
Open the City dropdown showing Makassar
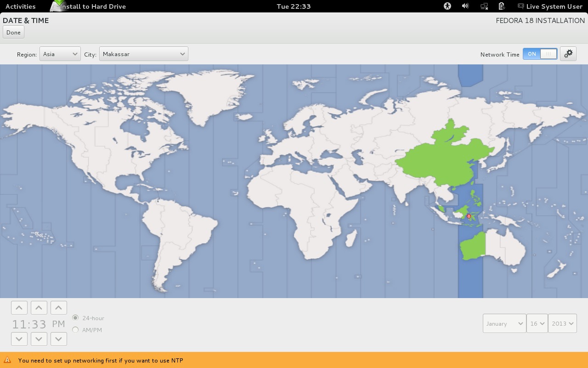click(144, 54)
